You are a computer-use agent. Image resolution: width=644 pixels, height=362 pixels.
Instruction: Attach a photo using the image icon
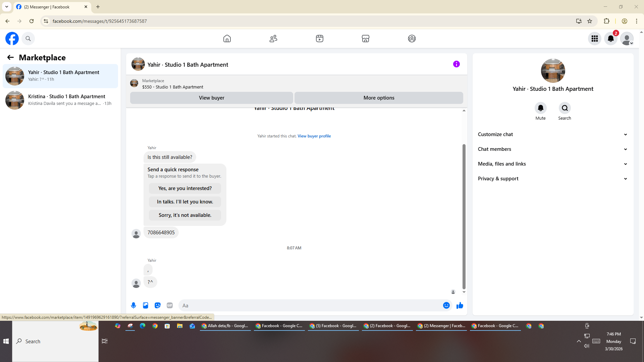click(146, 305)
